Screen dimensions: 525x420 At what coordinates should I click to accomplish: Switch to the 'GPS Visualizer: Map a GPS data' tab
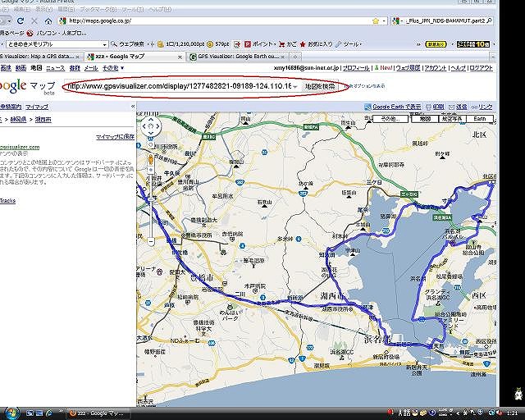(x=40, y=57)
